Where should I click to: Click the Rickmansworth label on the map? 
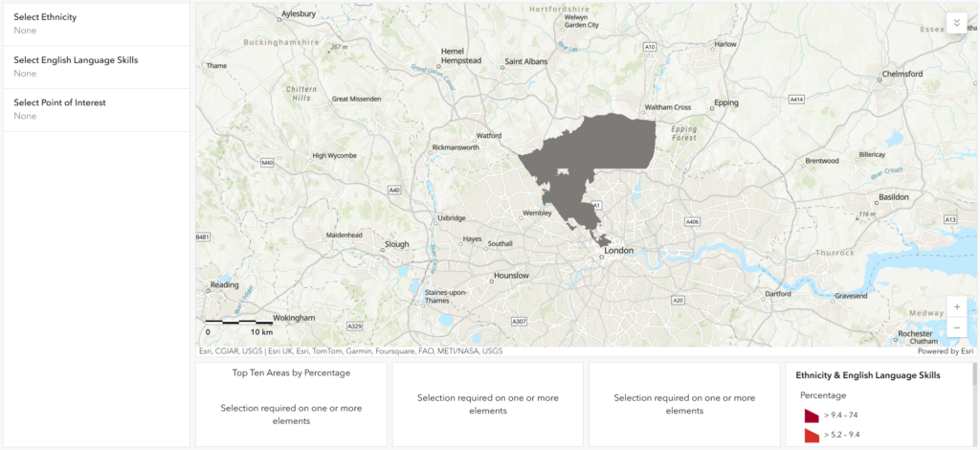click(456, 147)
